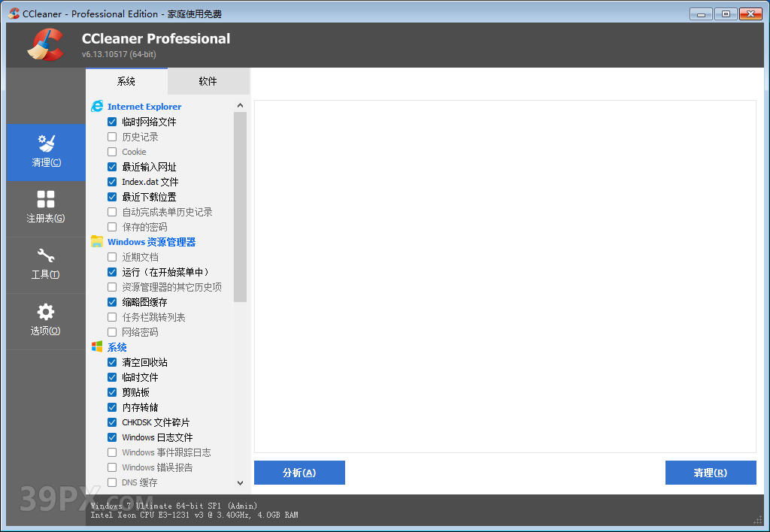The image size is (770, 532).
Task: Enable 保存的密码 checkbox
Action: pos(112,227)
